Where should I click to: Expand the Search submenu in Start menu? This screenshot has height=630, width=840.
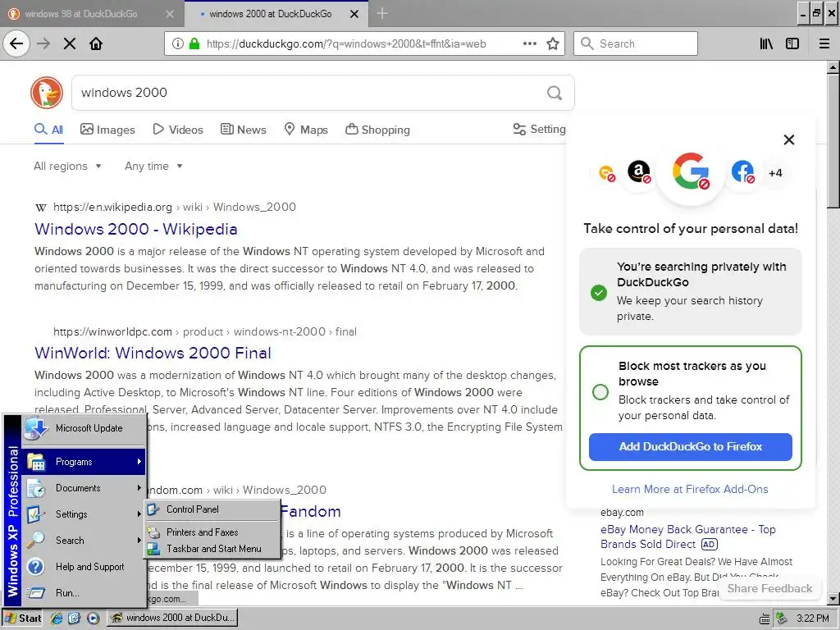click(84, 541)
